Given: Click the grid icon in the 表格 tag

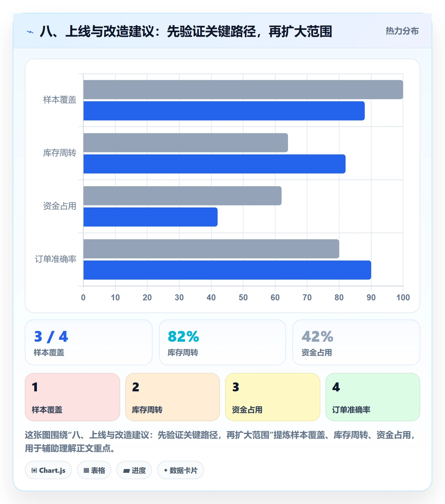Looking at the screenshot, I should click(86, 470).
